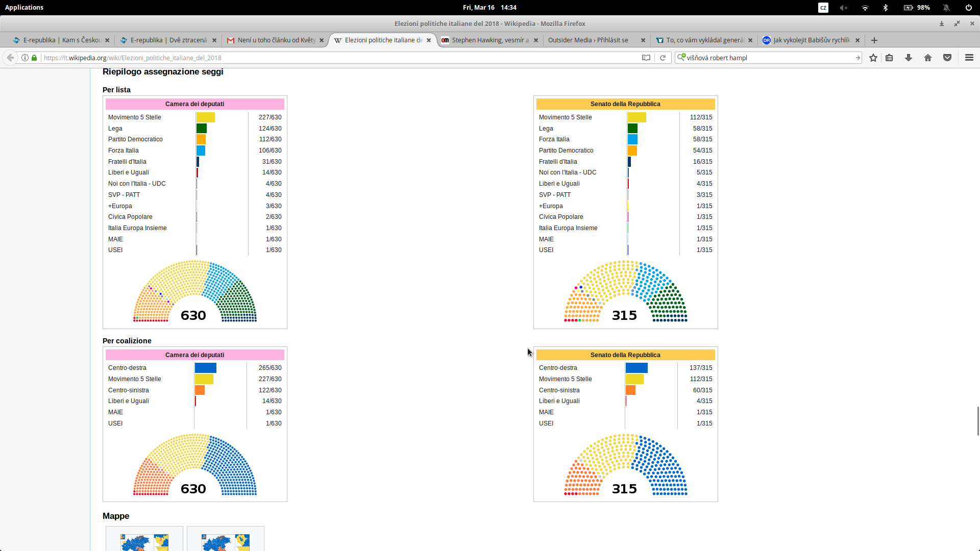Screen dimensions: 980x551
Task: Click the Reader View icon
Action: (x=646, y=58)
